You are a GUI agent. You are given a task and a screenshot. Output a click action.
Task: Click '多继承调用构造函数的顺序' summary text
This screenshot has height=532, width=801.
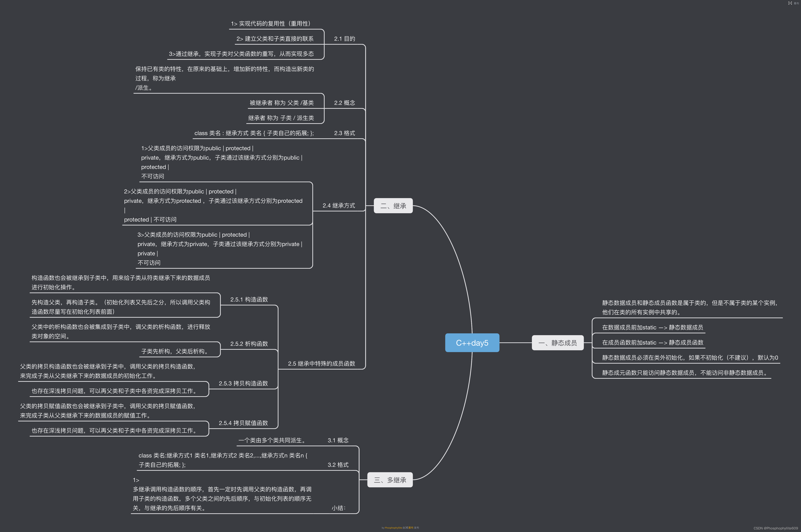click(x=222, y=494)
